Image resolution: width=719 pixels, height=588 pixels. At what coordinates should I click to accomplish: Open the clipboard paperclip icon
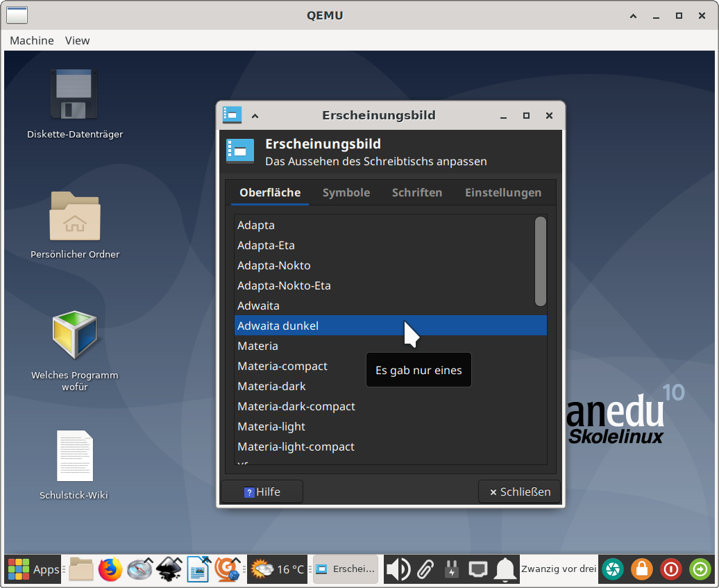pyautogui.click(x=425, y=569)
